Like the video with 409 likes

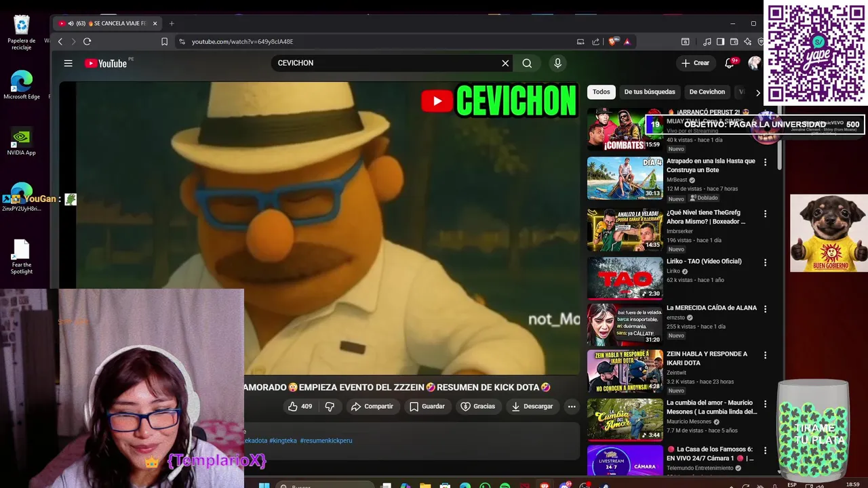click(x=300, y=407)
